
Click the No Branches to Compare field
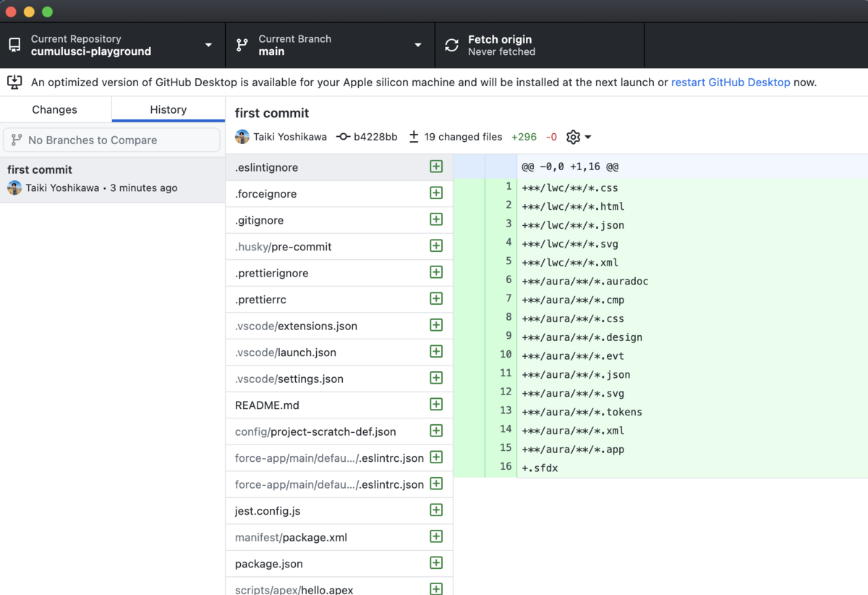point(112,140)
